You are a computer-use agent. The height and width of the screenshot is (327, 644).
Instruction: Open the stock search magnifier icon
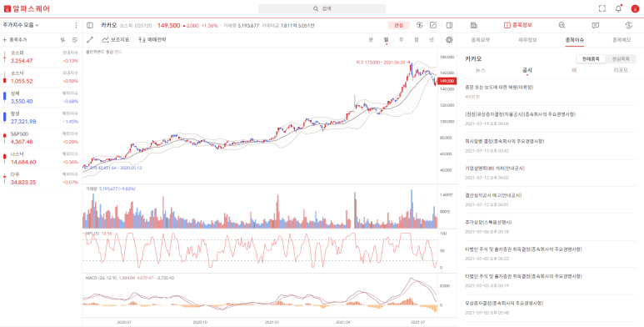(x=562, y=26)
